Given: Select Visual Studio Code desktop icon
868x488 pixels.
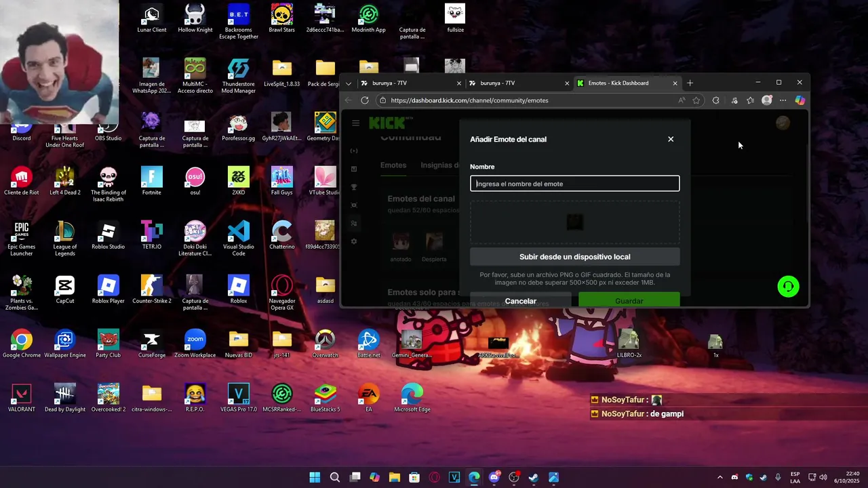Looking at the screenshot, I should click(239, 239).
